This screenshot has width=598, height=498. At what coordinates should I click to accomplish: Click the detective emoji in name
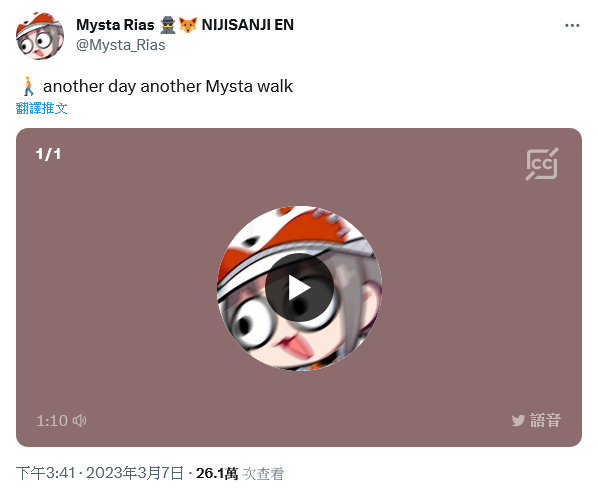(167, 25)
